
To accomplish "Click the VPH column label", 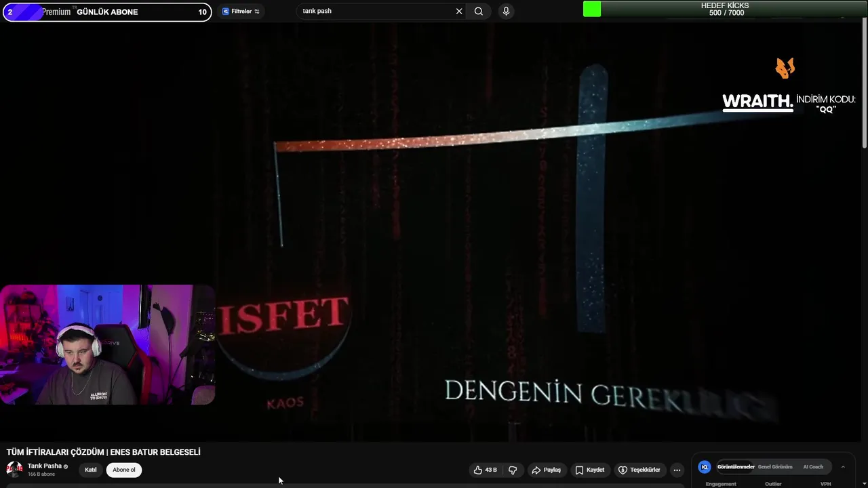I will click(825, 484).
